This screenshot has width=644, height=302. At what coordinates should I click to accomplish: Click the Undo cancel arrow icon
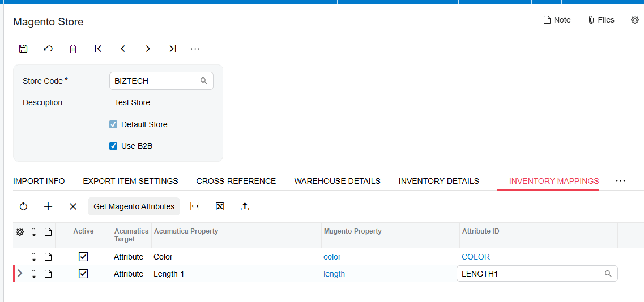tap(48, 49)
